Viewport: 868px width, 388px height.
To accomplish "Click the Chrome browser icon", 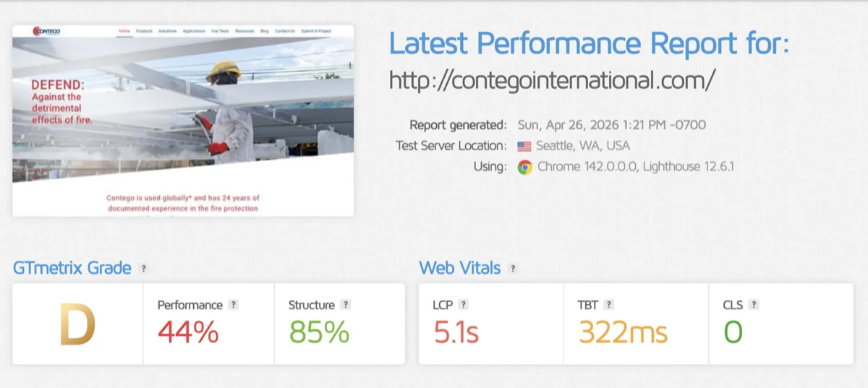I will 524,167.
